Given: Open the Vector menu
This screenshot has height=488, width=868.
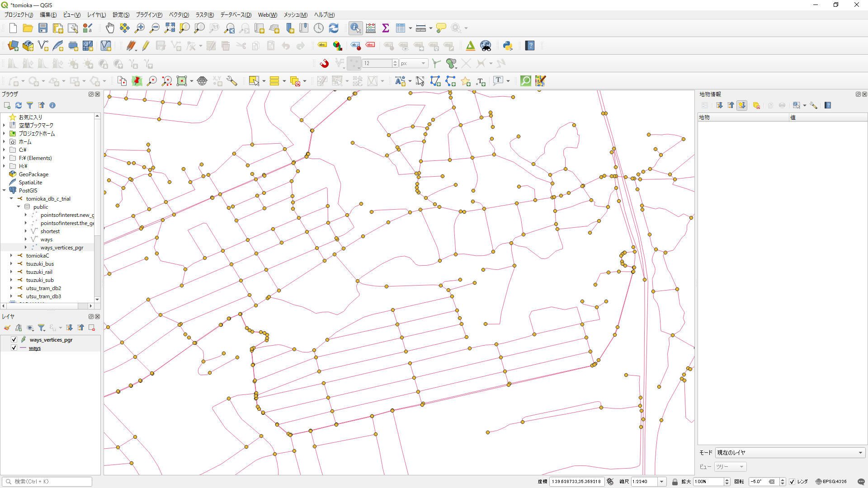Looking at the screenshot, I should click(x=179, y=15).
